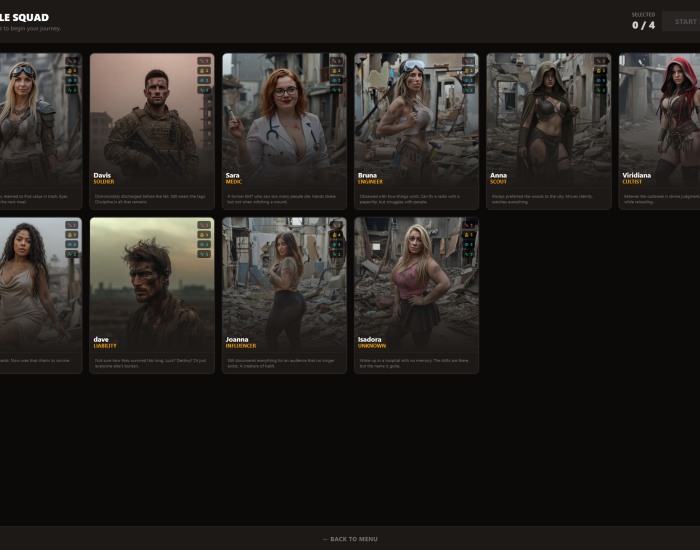This screenshot has height=550, width=700.
Task: Click the blue eye stat badge on Davis card
Action: click(204, 80)
